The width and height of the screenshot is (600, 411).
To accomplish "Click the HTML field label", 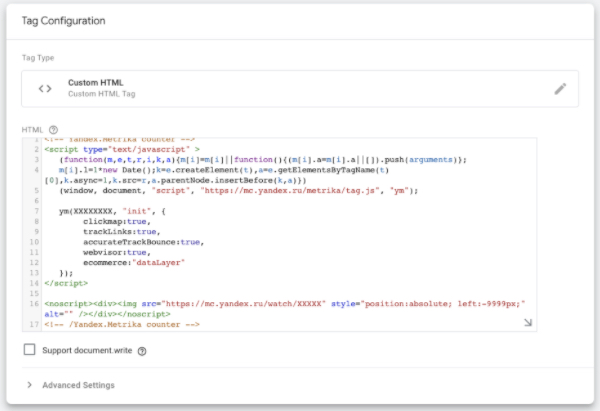I will click(33, 130).
